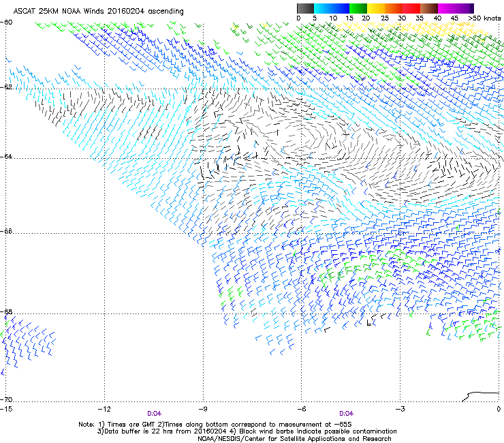This screenshot has width=504, height=443.
Task: Click the orange 25-30 knots legend swatch
Action: (394, 8)
